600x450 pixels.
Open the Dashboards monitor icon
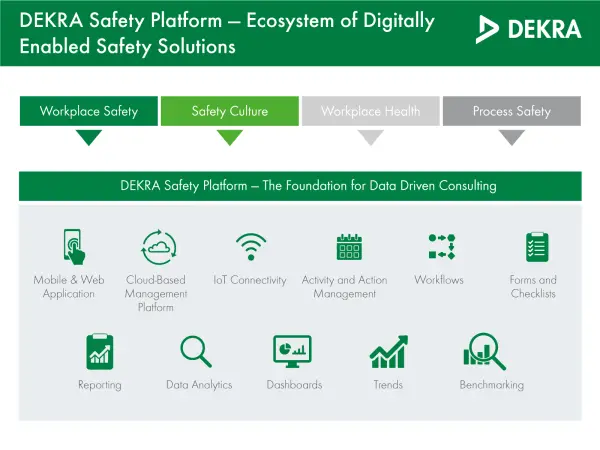click(x=292, y=351)
